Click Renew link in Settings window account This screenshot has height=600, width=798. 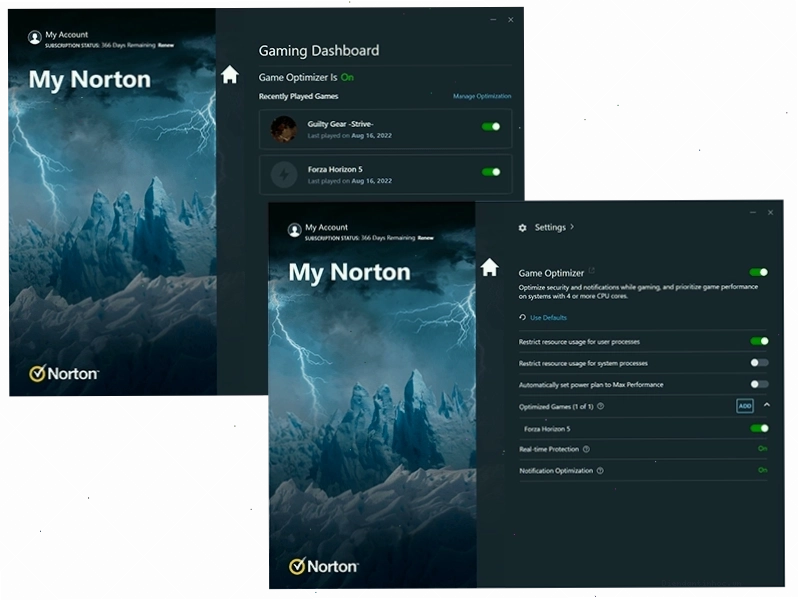tap(425, 238)
